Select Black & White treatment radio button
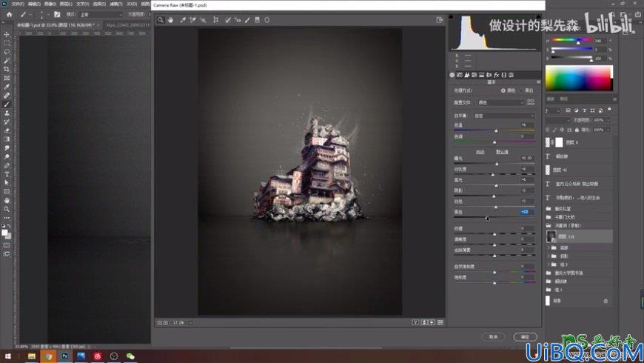The height and width of the screenshot is (363, 644). point(522,90)
